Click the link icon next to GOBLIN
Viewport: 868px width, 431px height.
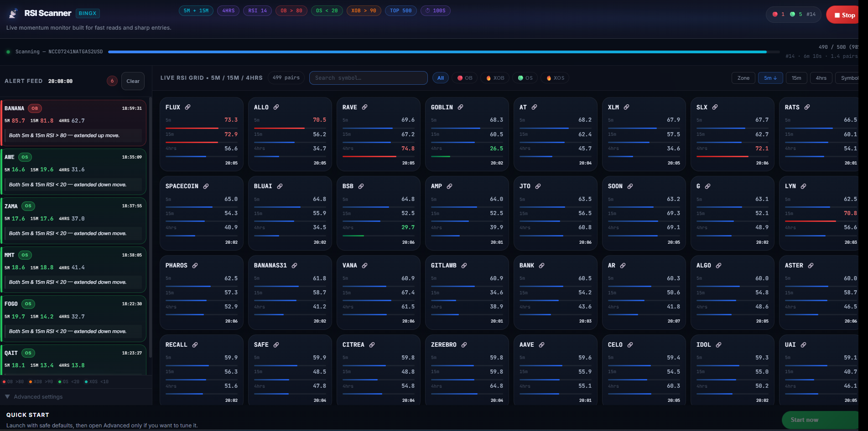coord(460,107)
